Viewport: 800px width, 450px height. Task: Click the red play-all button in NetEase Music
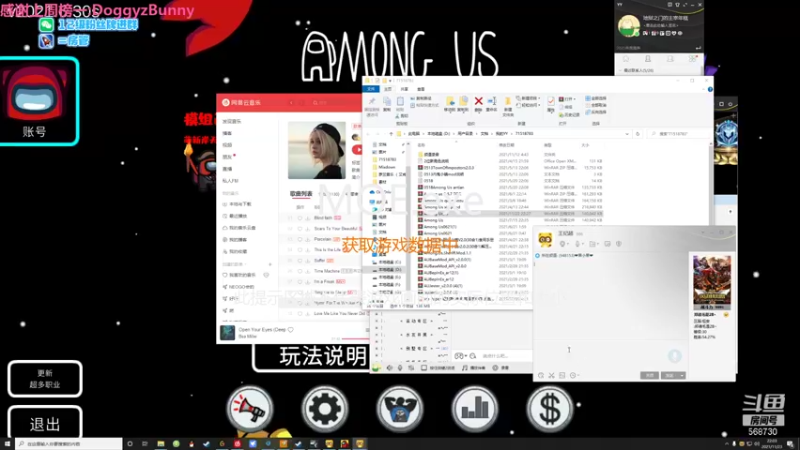tap(357, 149)
